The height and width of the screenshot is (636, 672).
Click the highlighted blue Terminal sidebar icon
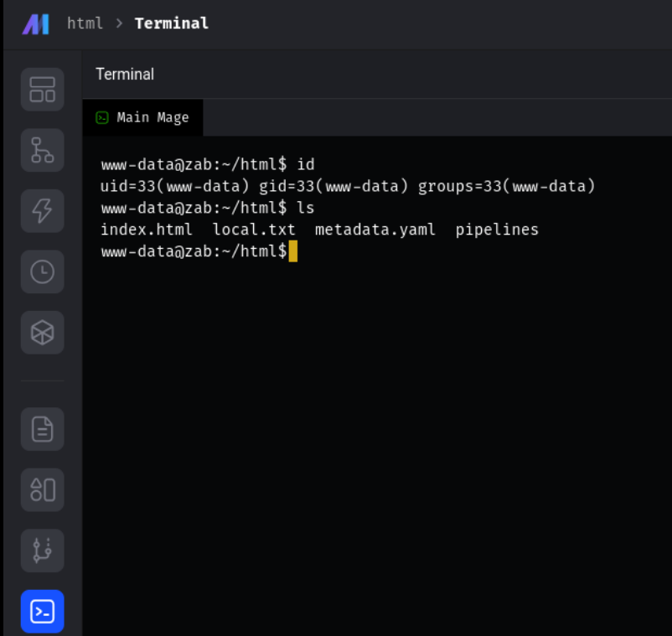[x=42, y=612]
